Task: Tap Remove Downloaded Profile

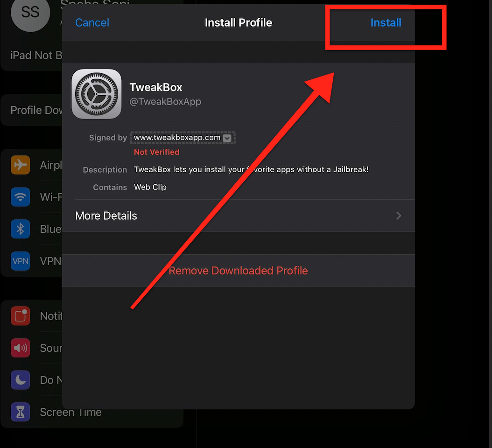Action: coord(239,270)
